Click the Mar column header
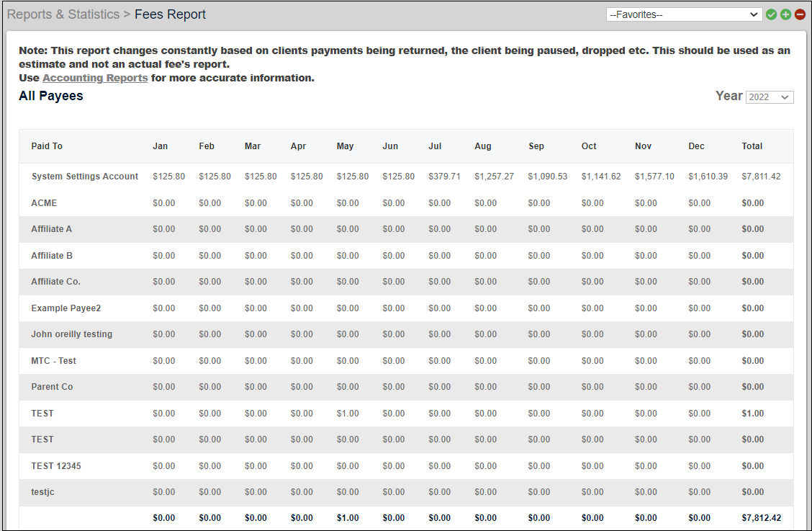Image resolution: width=812 pixels, height=531 pixels. pyautogui.click(x=253, y=146)
